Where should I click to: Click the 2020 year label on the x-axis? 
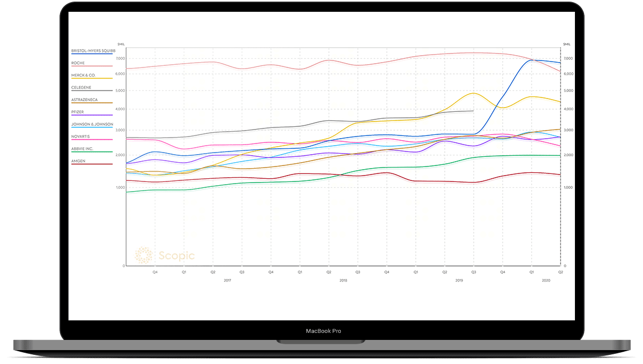click(x=545, y=280)
